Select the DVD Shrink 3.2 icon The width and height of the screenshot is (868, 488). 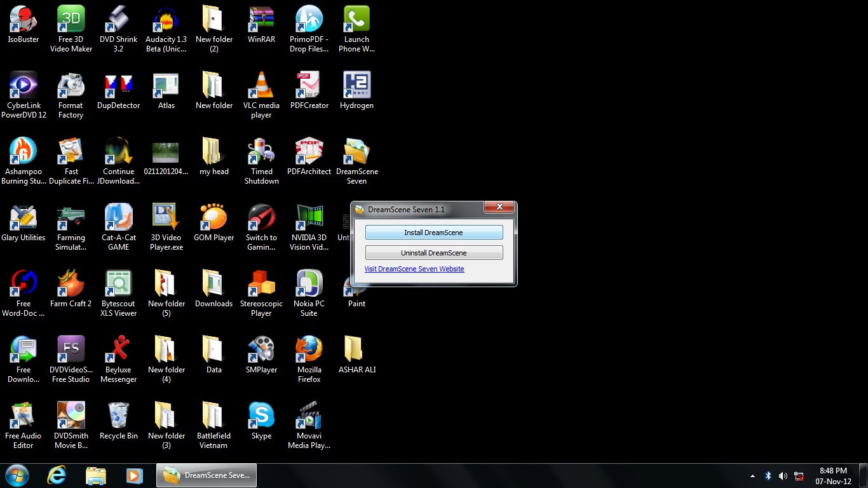pos(119,29)
